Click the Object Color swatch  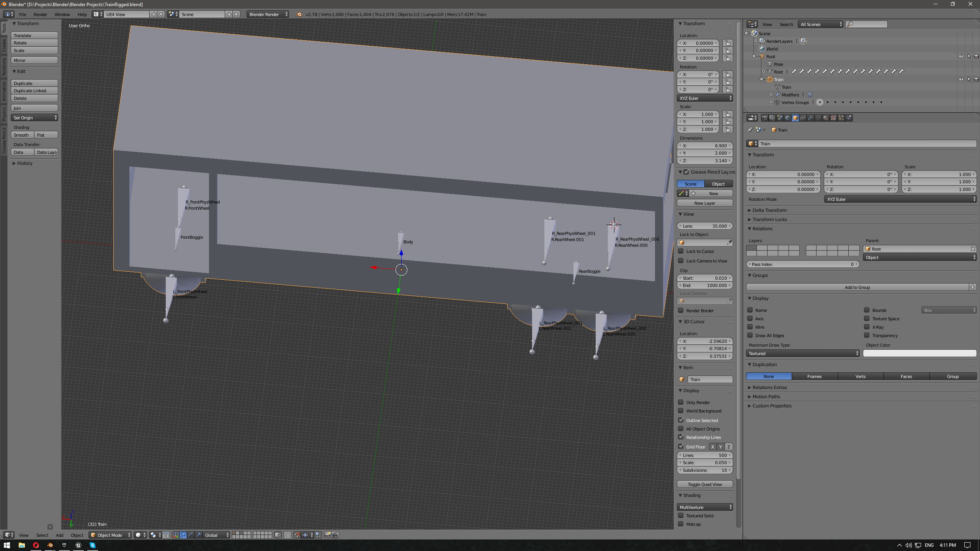pos(920,353)
